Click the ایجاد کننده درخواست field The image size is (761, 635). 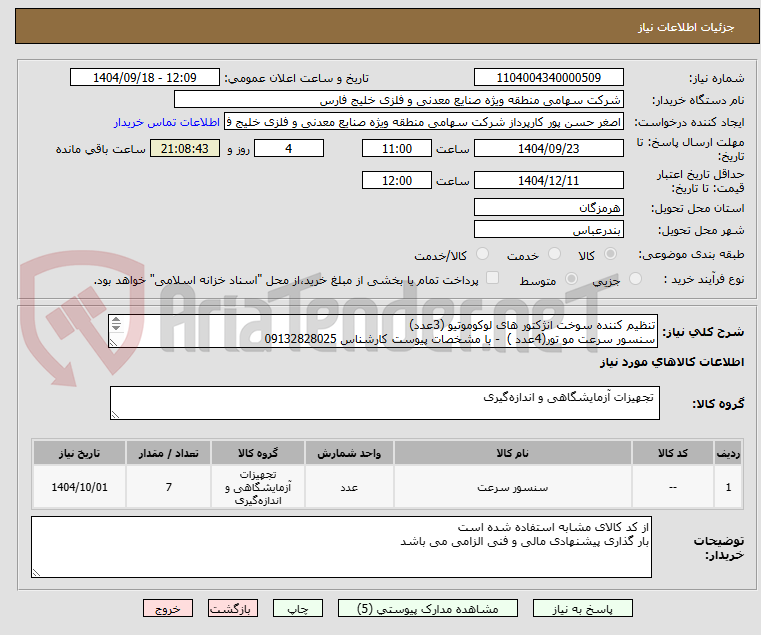[423, 122]
